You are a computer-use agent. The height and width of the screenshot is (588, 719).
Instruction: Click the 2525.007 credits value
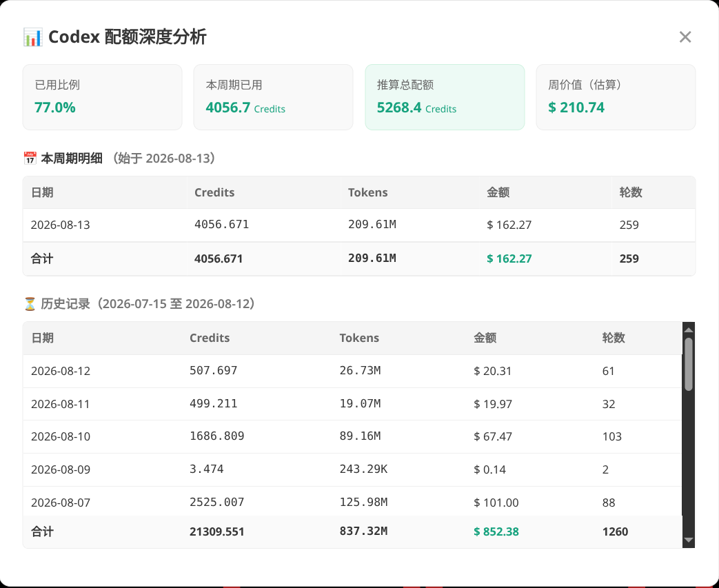tap(217, 503)
